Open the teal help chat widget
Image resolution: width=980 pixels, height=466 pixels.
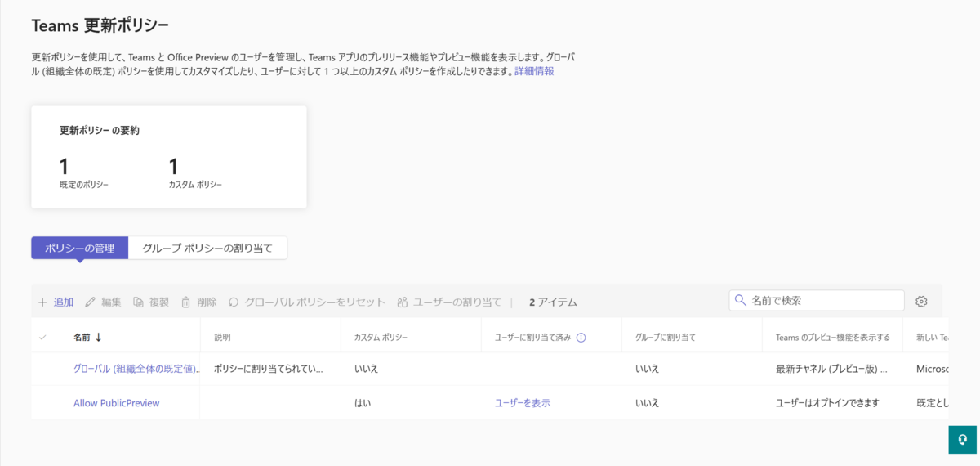(963, 439)
